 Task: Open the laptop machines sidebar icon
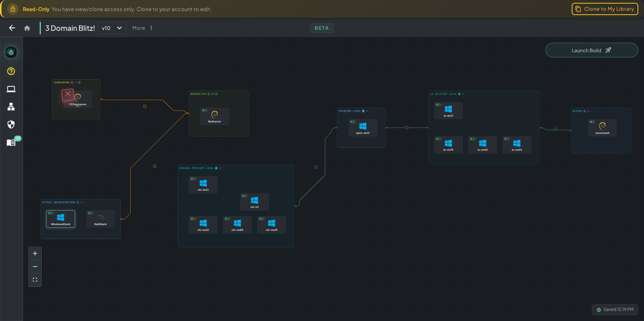11,89
